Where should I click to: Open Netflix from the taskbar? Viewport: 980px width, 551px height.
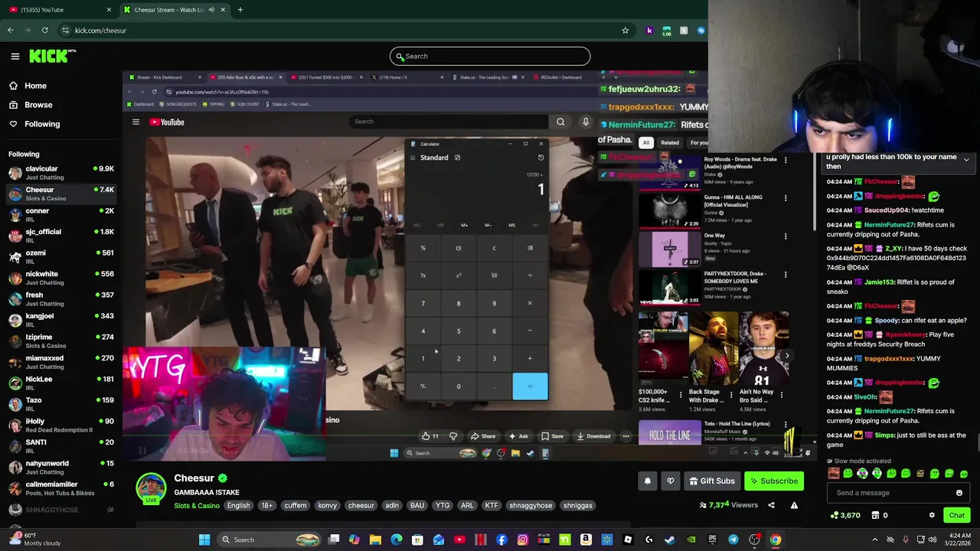tap(481, 540)
